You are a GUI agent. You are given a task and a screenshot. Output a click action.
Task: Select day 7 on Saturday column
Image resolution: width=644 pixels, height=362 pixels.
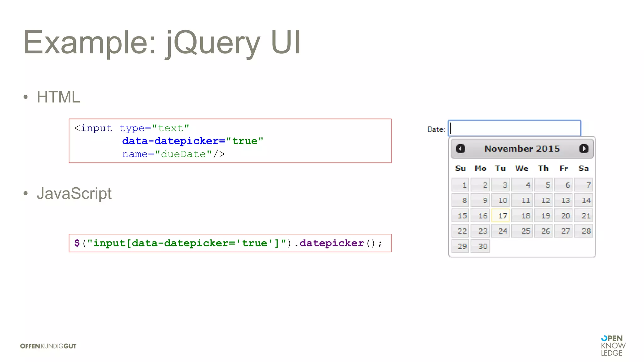click(x=584, y=185)
